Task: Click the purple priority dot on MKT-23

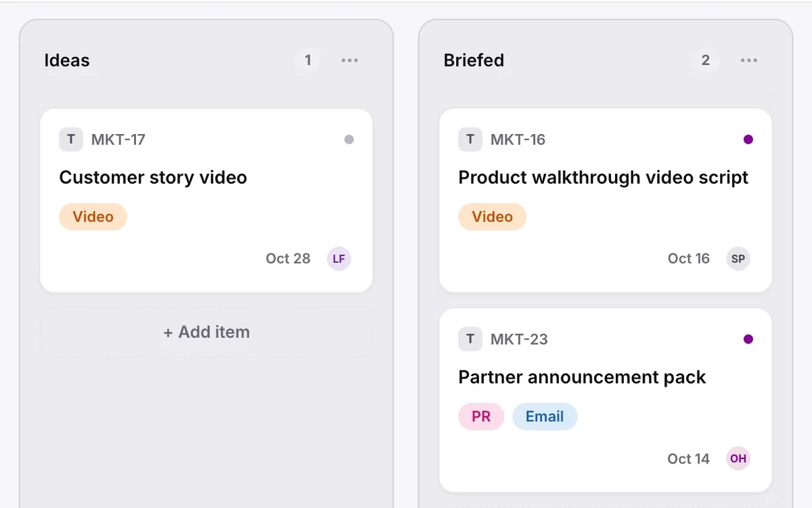Action: 748,339
